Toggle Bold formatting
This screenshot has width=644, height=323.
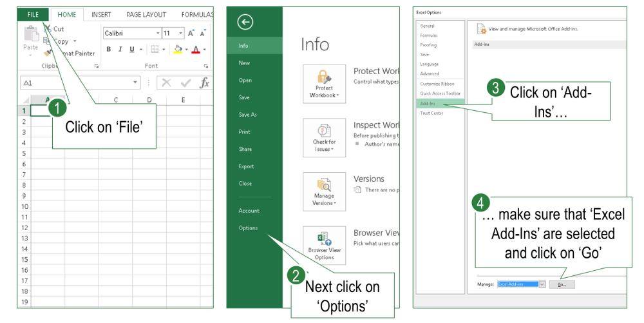point(108,49)
